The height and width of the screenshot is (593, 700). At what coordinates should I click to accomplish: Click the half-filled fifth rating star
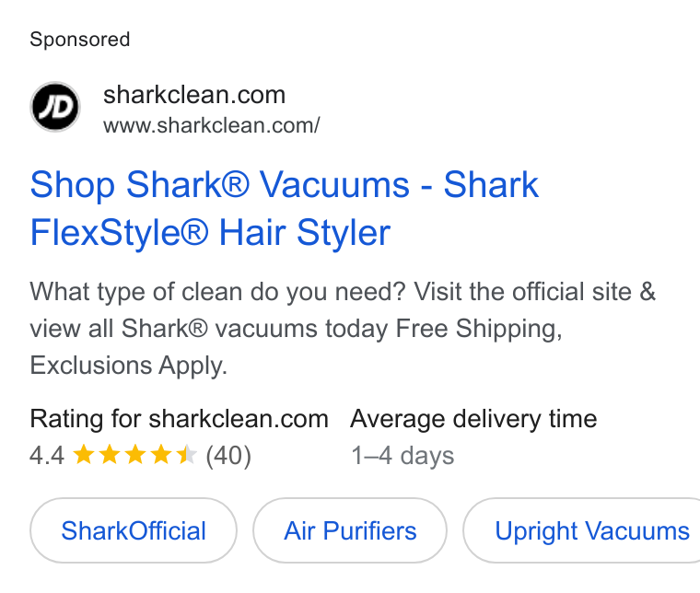pyautogui.click(x=187, y=455)
